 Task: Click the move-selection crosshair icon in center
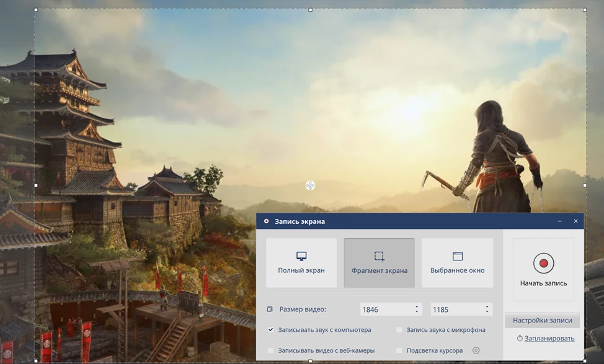(311, 185)
